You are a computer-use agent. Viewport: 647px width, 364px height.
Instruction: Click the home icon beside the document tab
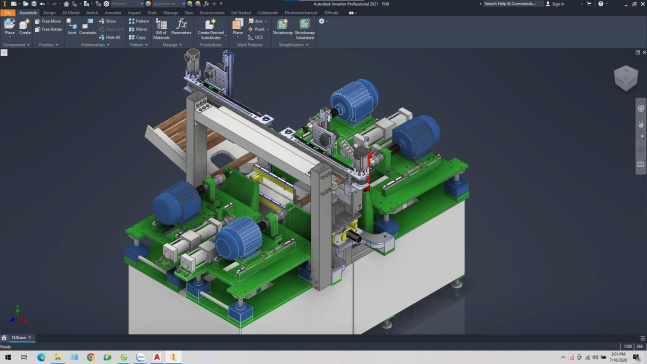(x=4, y=338)
